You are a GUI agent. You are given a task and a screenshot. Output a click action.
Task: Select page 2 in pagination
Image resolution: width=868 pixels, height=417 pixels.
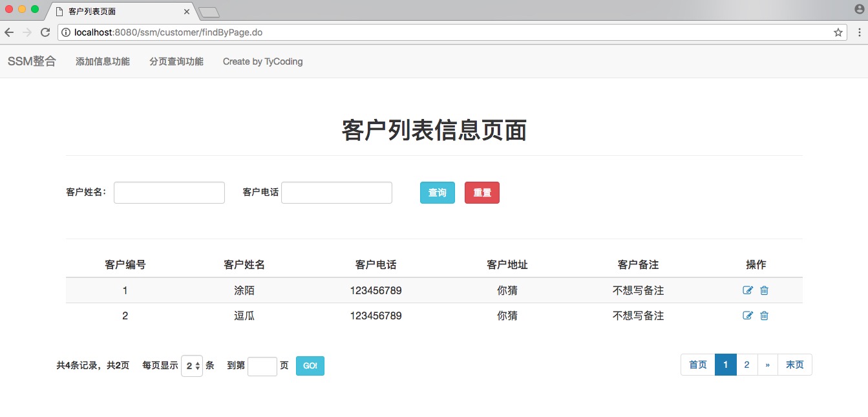(746, 365)
